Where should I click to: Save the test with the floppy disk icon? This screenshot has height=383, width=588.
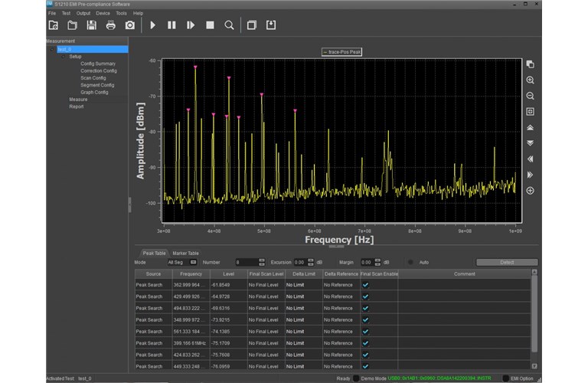point(92,25)
